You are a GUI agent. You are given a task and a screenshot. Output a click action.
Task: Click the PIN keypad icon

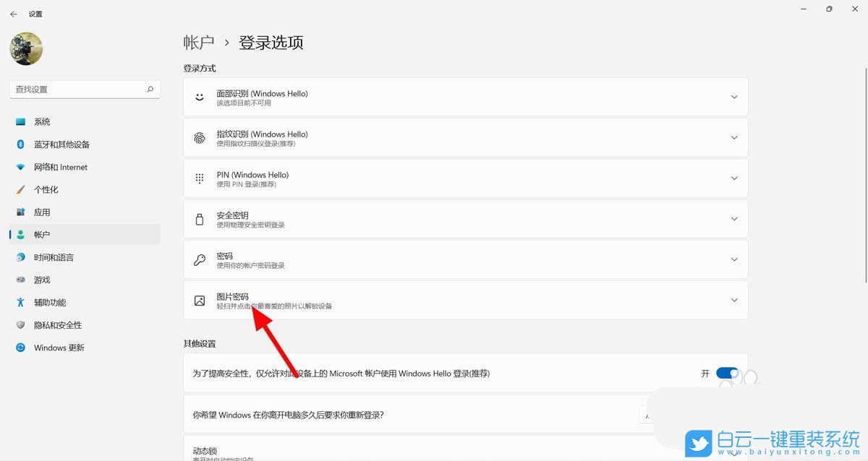click(200, 178)
